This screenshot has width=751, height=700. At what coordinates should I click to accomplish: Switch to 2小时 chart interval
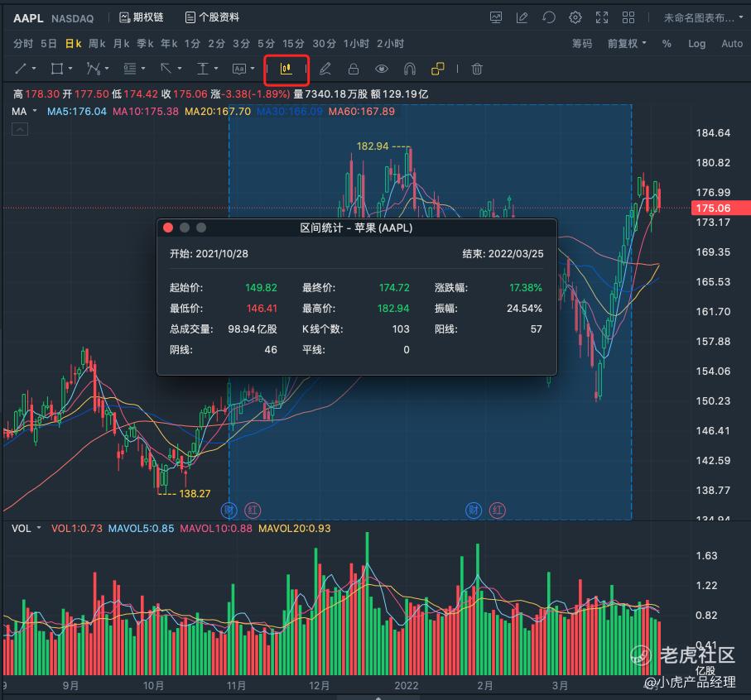[390, 44]
